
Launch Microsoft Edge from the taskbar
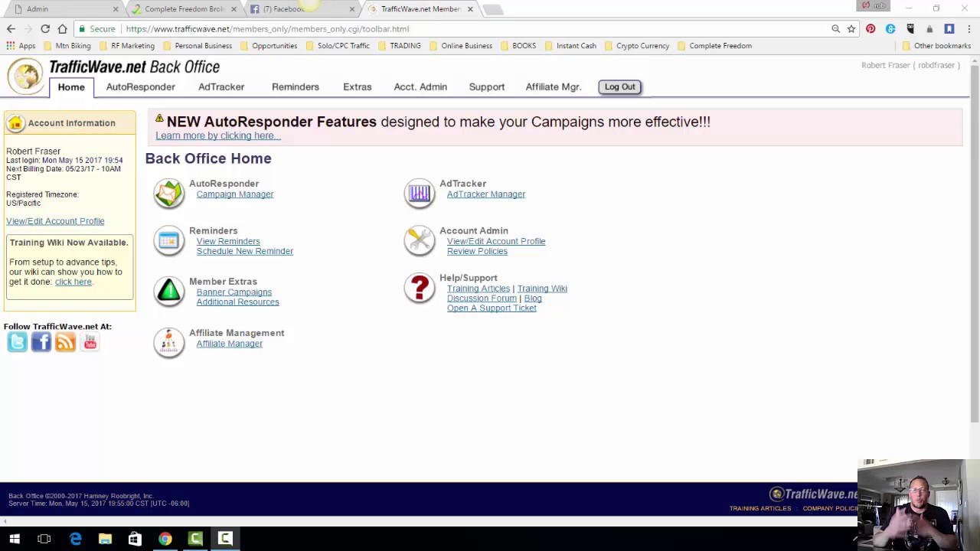pos(75,539)
